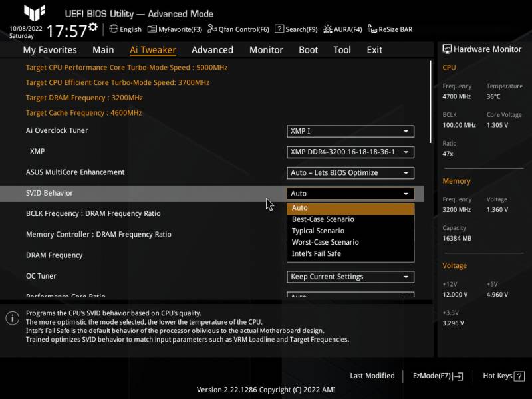Viewport: 532px width, 399px height.
Task: Click Target CPU Performance Core Turbo-Mode Speed
Action: point(126,68)
